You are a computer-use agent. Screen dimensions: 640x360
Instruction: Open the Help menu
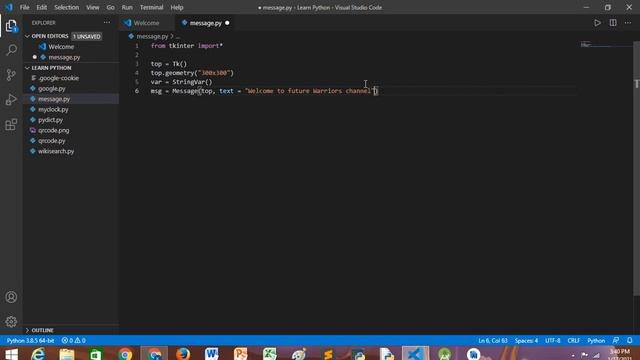tap(177, 7)
